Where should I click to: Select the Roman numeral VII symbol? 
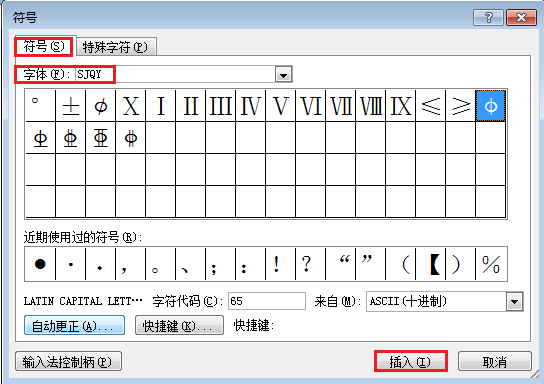341,105
